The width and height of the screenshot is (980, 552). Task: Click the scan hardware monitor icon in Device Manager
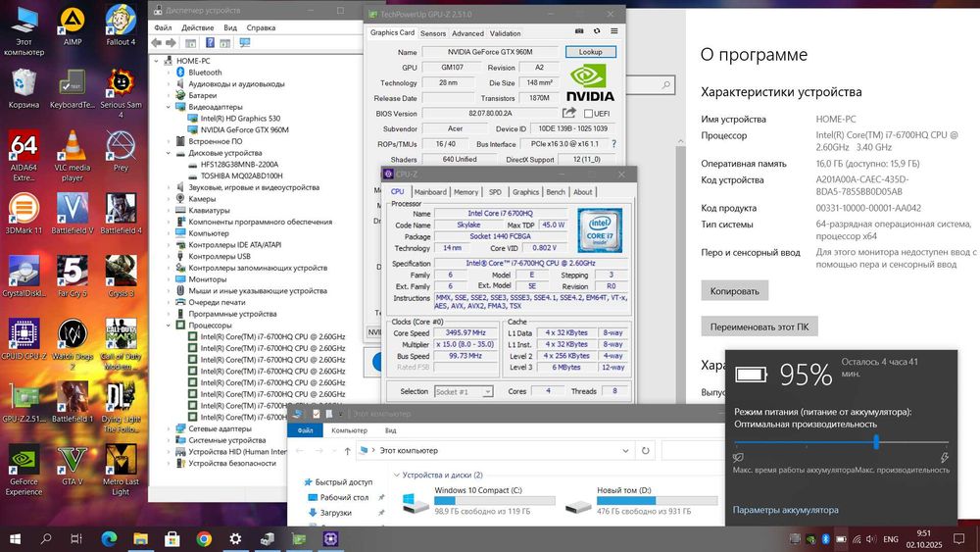(245, 42)
